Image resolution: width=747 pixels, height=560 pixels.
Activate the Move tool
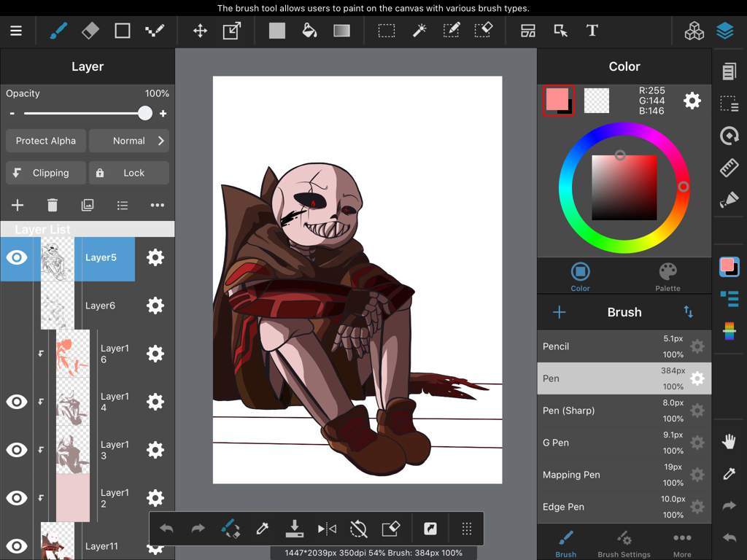[200, 31]
